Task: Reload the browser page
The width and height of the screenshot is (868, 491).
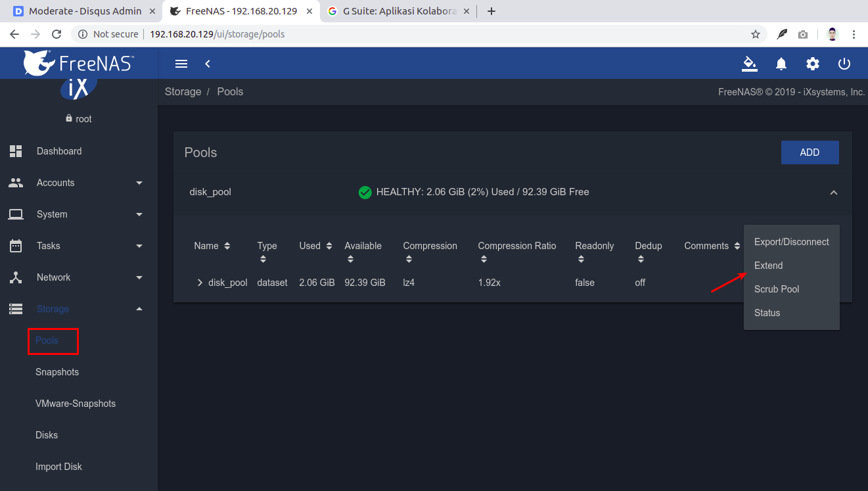Action: pyautogui.click(x=57, y=34)
